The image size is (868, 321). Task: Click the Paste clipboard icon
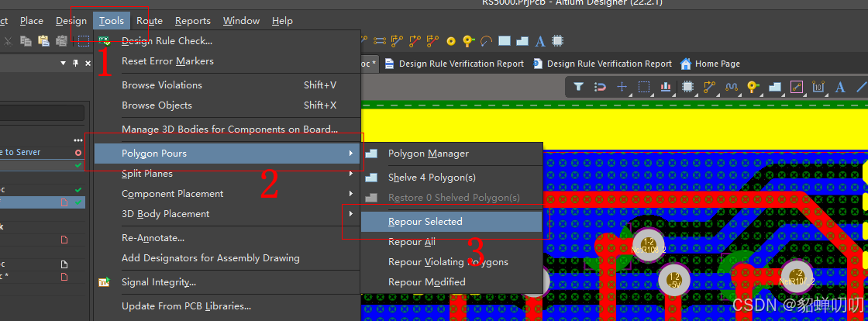tap(43, 40)
